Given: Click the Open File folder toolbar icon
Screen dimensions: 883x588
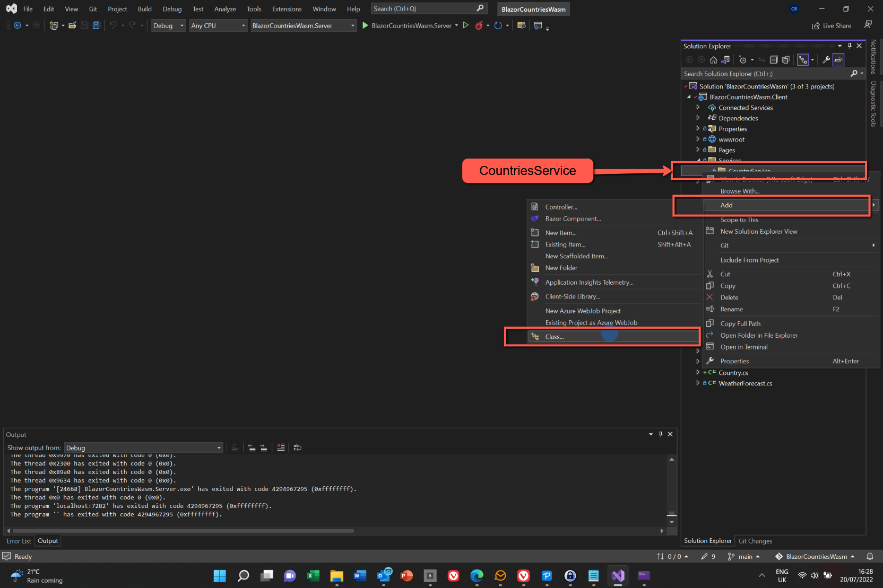Looking at the screenshot, I should (73, 25).
